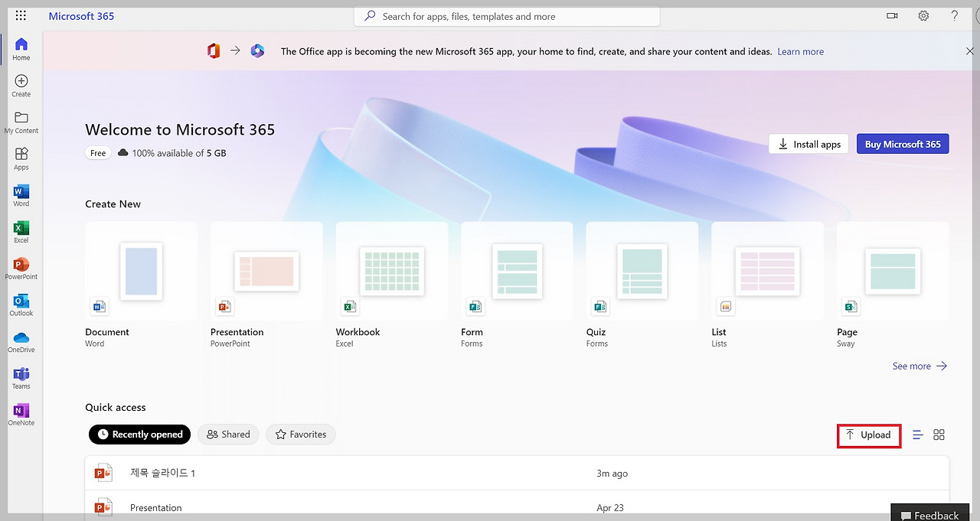
Task: Select the Shared tab
Action: click(x=228, y=435)
